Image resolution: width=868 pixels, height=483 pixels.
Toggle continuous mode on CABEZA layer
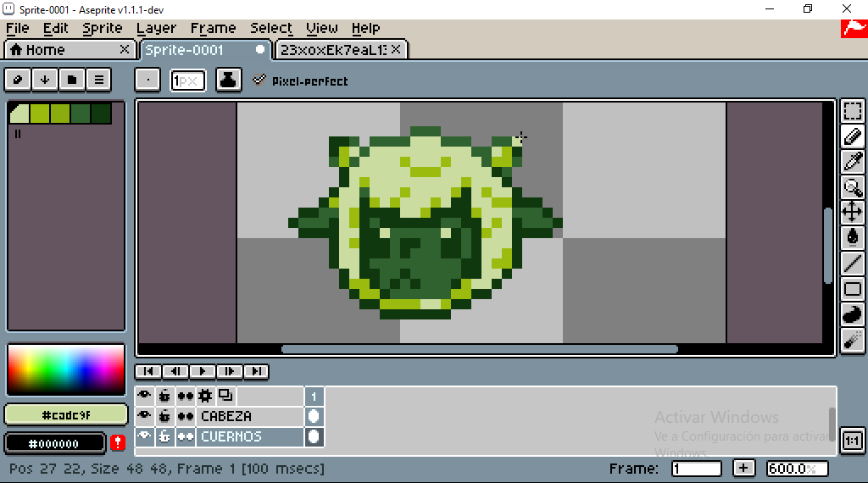tap(185, 416)
